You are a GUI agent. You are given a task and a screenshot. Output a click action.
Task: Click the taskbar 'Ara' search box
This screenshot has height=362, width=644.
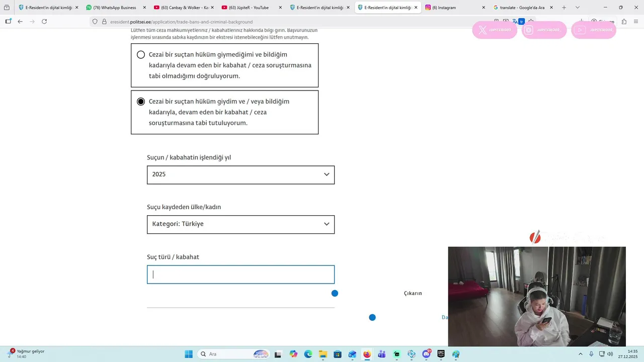[x=234, y=354]
